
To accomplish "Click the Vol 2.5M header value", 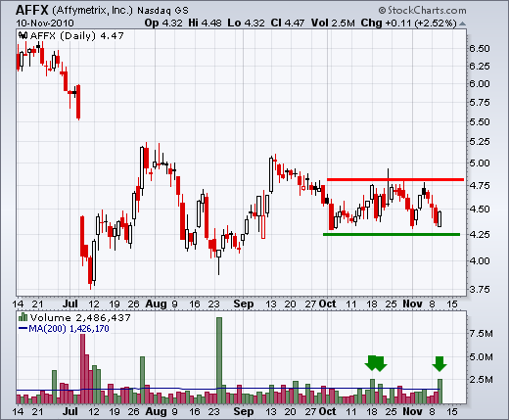I will click(x=333, y=23).
